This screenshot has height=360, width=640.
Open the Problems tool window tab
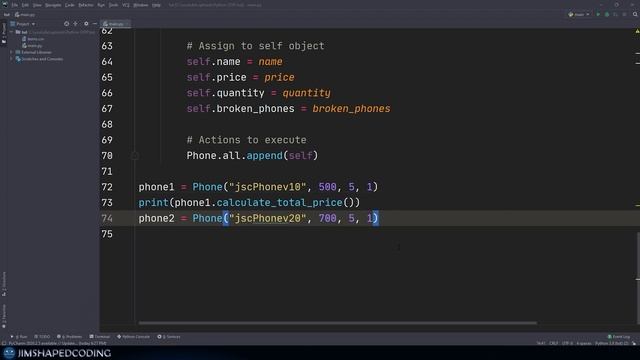69,337
